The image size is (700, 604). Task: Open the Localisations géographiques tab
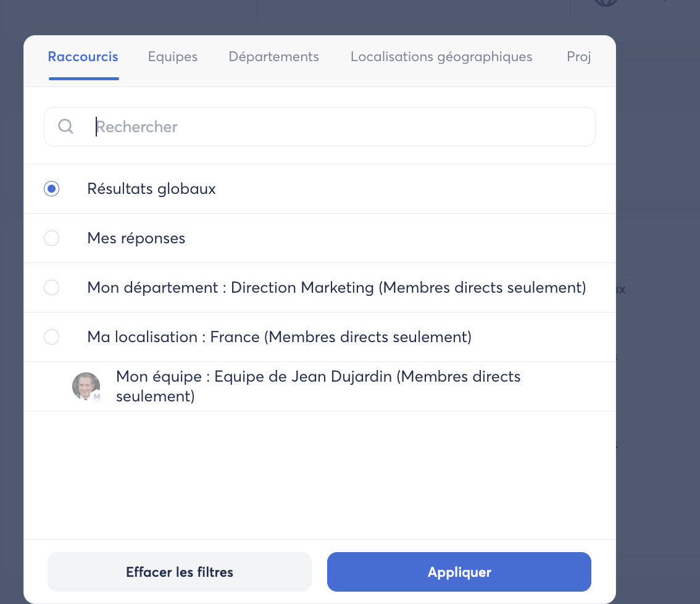441,57
